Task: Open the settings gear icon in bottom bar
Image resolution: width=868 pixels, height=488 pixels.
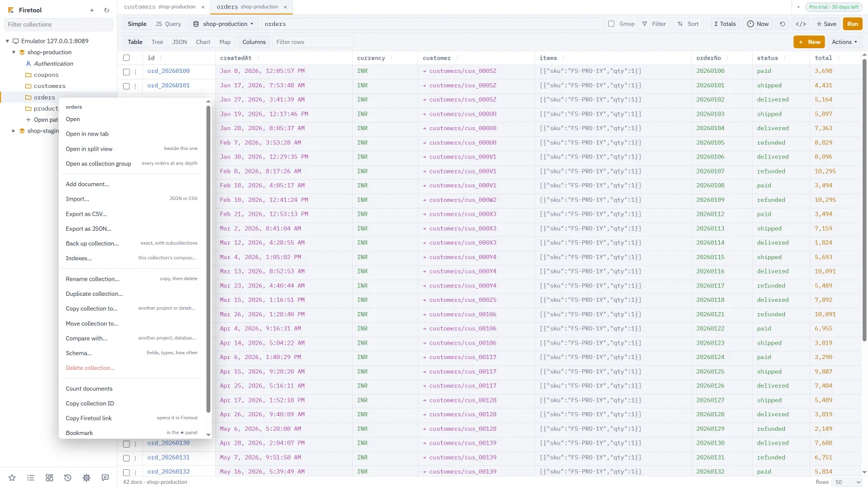Action: coord(86,478)
